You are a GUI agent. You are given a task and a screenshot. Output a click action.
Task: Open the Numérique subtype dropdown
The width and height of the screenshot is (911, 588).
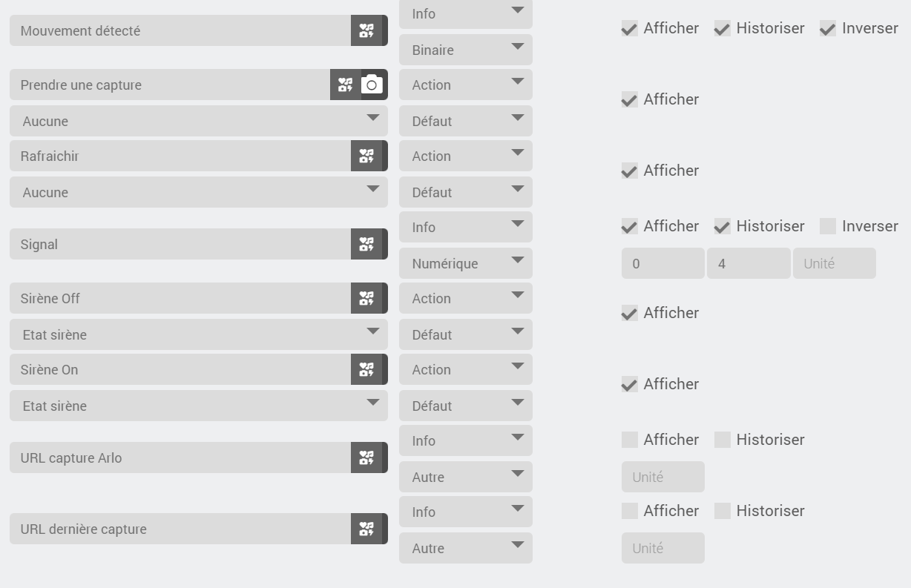(x=466, y=263)
